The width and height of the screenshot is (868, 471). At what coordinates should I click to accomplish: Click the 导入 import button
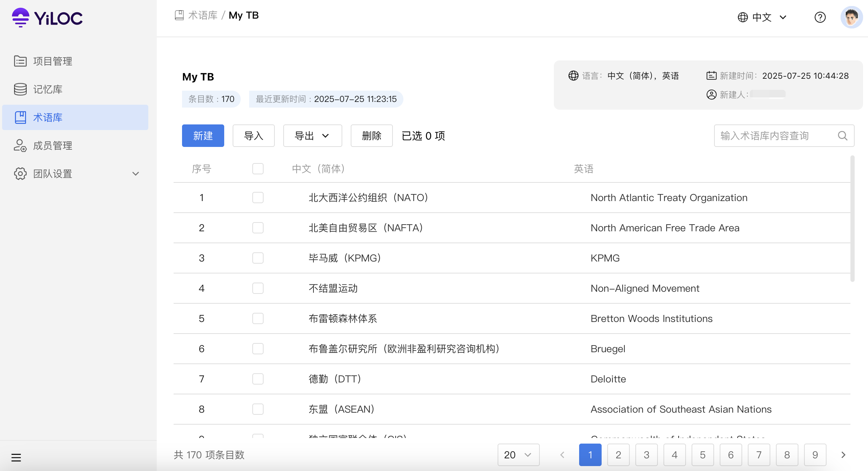(253, 136)
